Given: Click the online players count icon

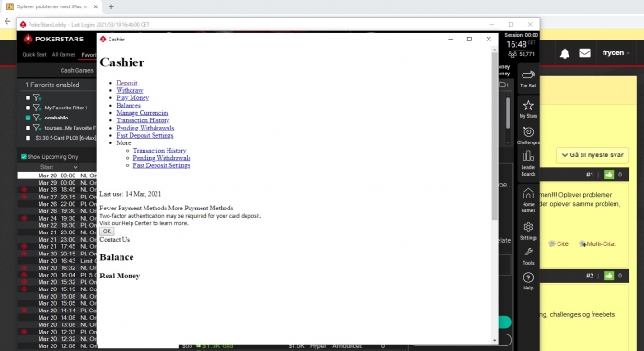Looking at the screenshot, I should [512, 54].
